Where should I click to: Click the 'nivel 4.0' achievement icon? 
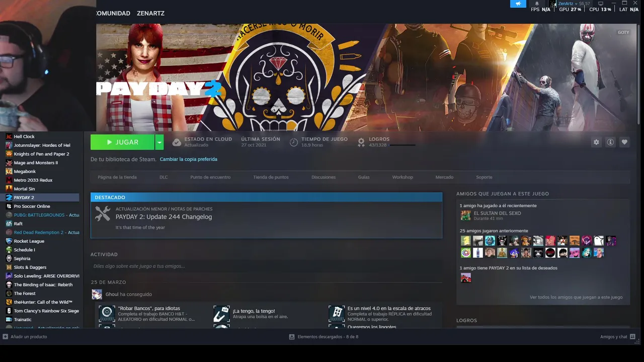(337, 314)
